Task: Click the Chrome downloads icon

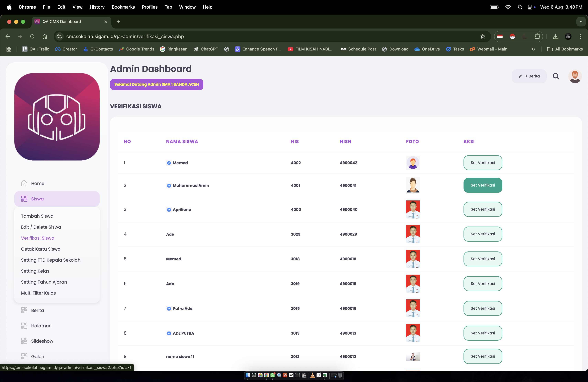Action: click(556, 37)
